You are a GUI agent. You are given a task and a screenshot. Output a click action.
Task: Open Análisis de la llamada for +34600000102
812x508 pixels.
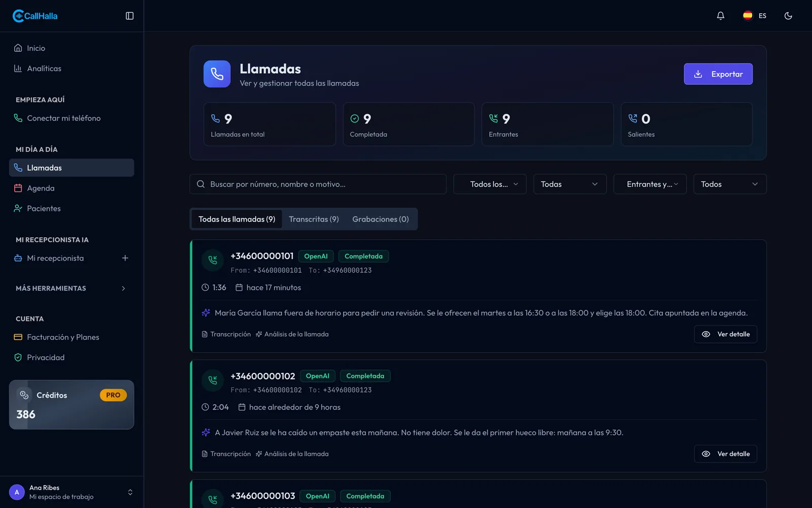point(292,454)
